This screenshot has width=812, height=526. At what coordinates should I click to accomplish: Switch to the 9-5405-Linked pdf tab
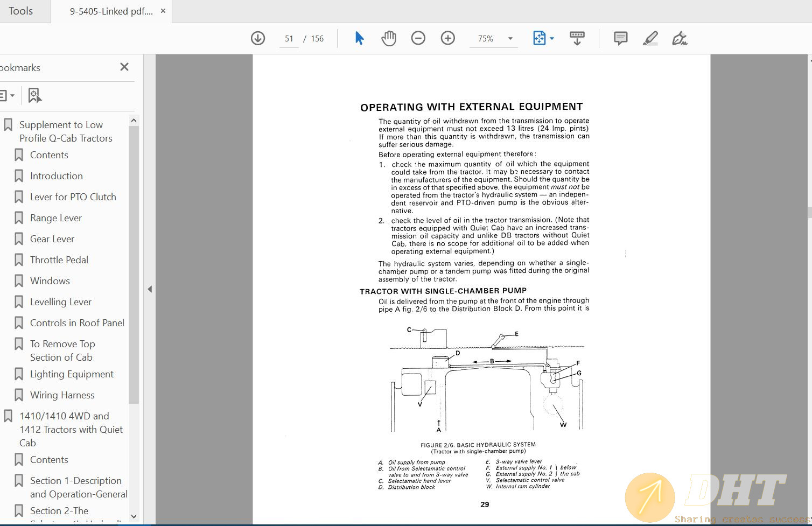coord(111,11)
